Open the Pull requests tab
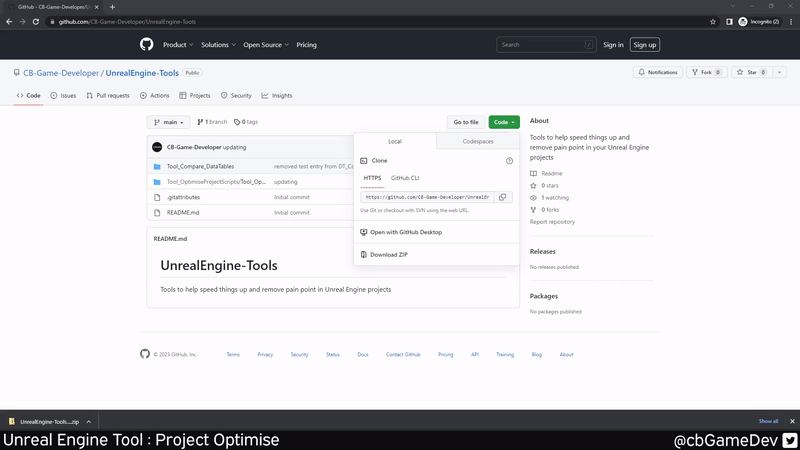Image resolution: width=800 pixels, height=450 pixels. point(108,96)
